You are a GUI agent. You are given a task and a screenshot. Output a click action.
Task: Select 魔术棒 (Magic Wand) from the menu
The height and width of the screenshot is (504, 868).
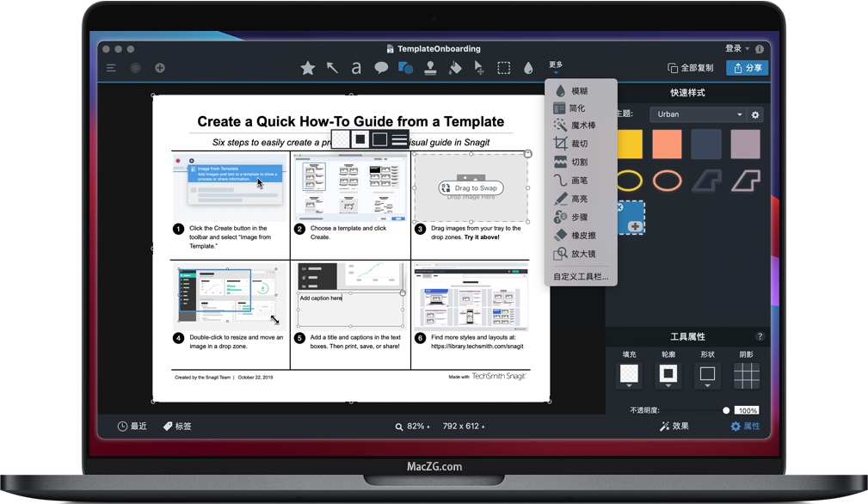tap(578, 125)
